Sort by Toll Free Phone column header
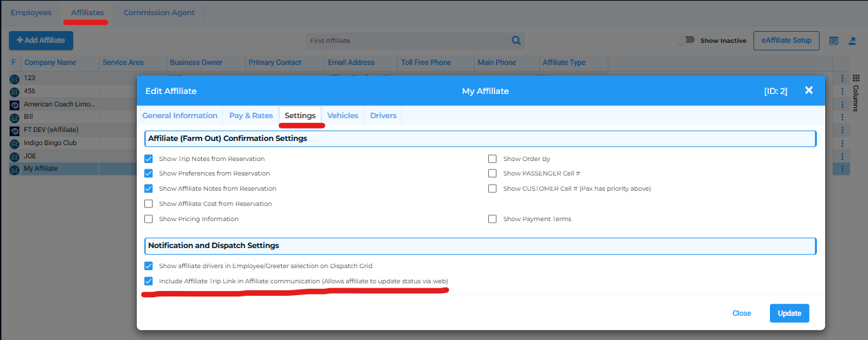The image size is (868, 340). pyautogui.click(x=426, y=62)
